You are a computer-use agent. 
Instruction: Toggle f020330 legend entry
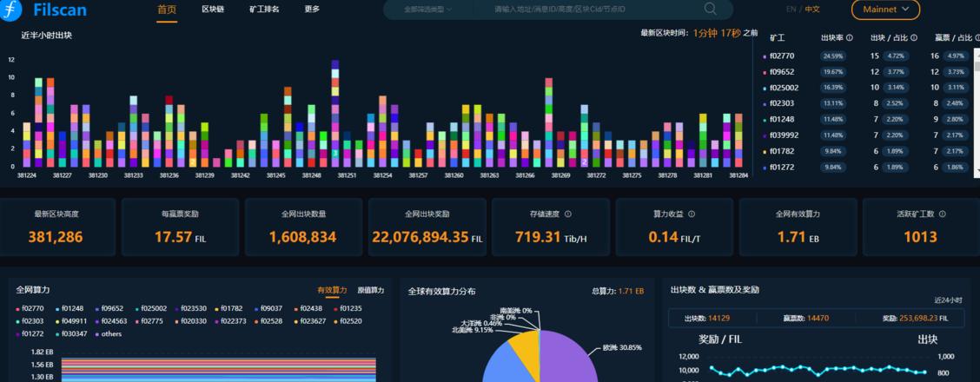[191, 321]
